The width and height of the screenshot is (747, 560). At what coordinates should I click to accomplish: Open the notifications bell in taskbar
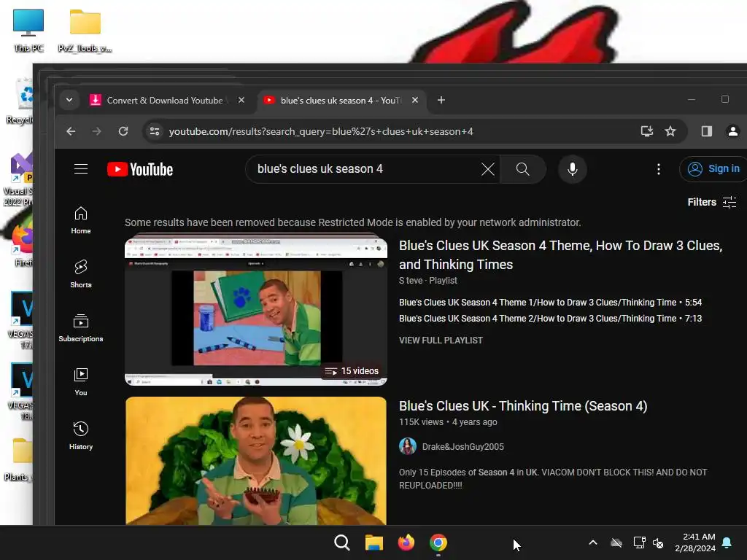[x=727, y=542]
